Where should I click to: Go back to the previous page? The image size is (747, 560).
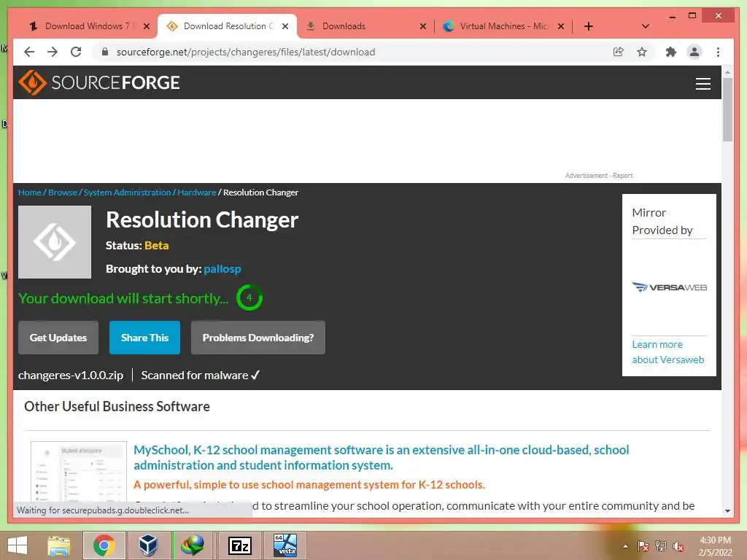click(29, 52)
